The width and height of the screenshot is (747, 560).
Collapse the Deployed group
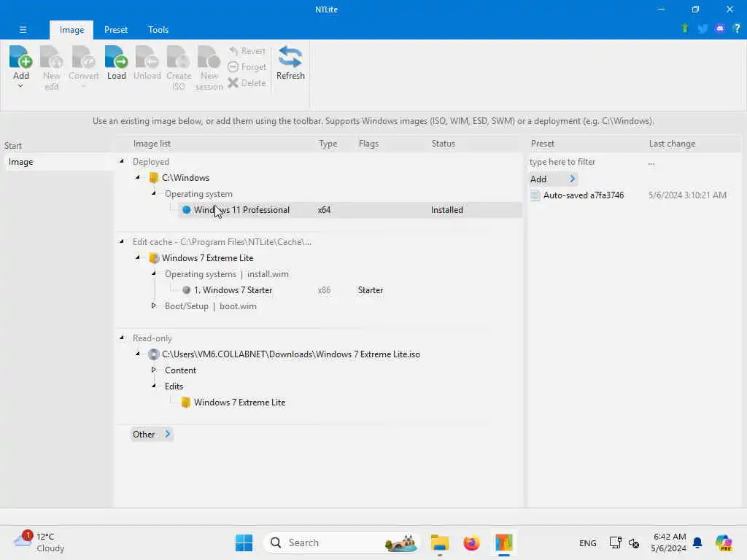pos(122,161)
